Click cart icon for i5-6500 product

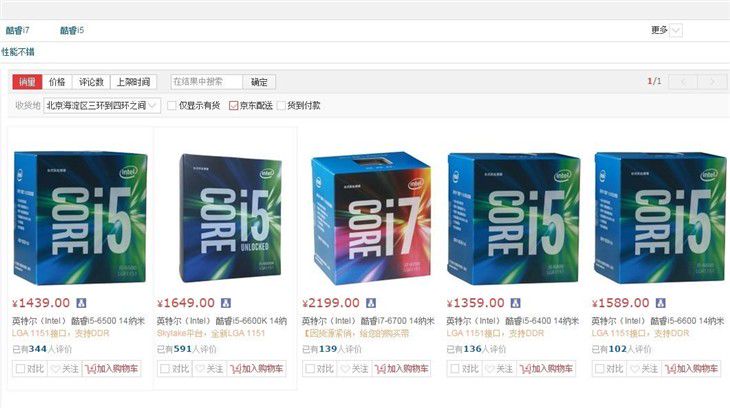click(90, 369)
